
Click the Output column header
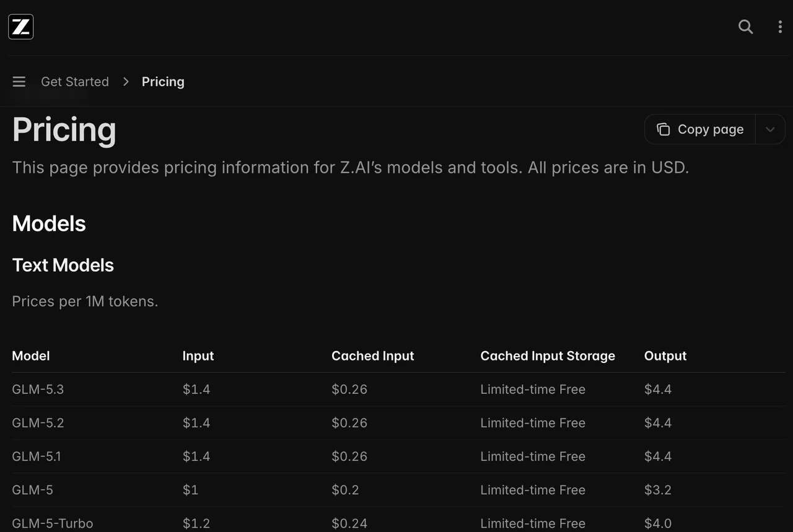pyautogui.click(x=665, y=356)
